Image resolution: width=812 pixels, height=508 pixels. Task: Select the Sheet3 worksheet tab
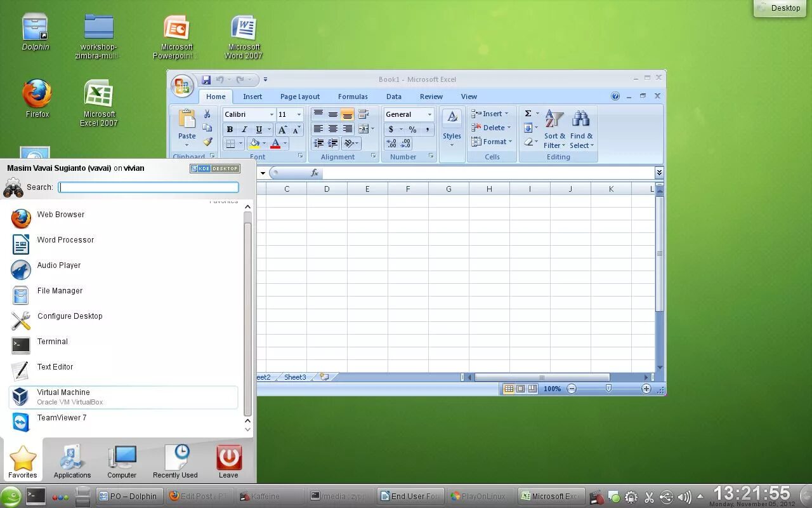tap(295, 377)
